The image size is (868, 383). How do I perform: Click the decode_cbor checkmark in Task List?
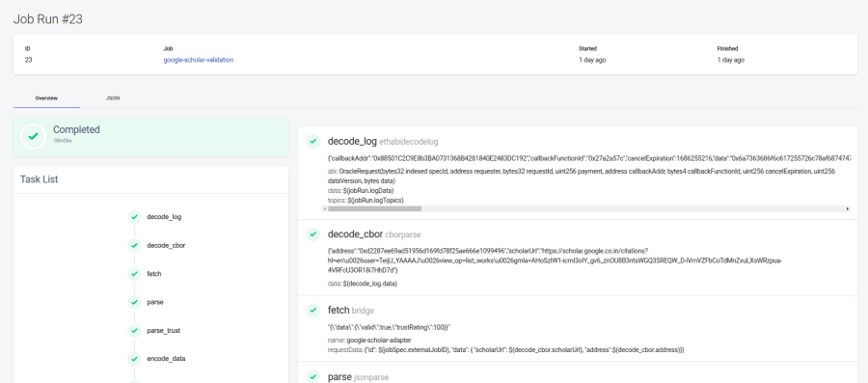point(134,245)
